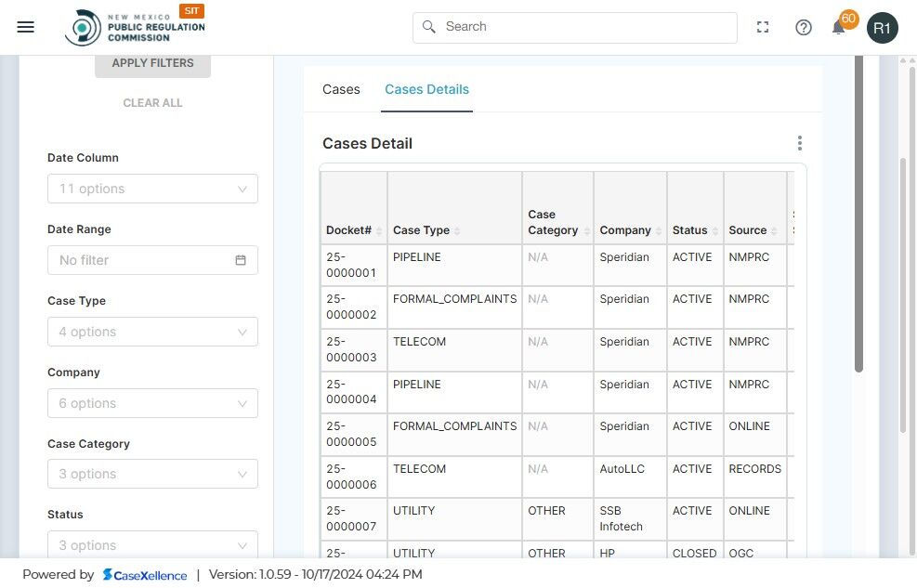The width and height of the screenshot is (917, 588).
Task: Select the Cases Details tab
Action: [427, 89]
